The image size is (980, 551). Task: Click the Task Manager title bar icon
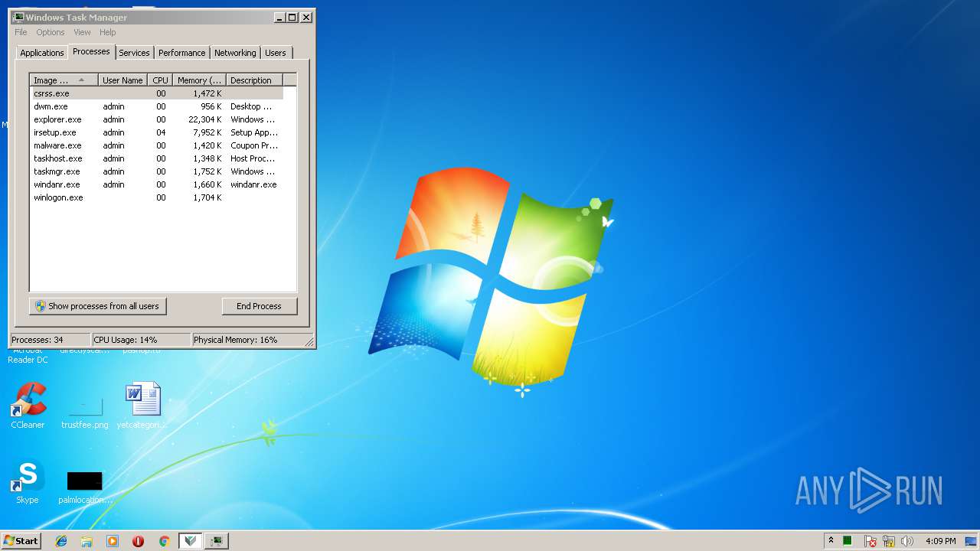[x=18, y=17]
